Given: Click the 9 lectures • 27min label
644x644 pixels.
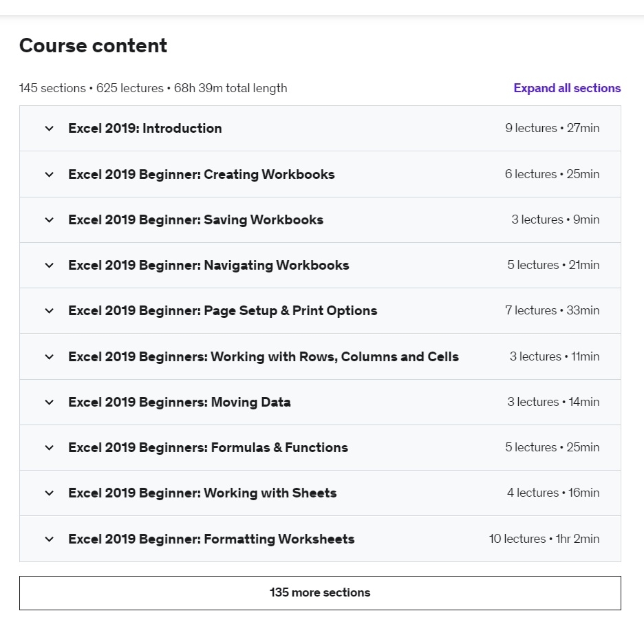Looking at the screenshot, I should coord(552,129).
